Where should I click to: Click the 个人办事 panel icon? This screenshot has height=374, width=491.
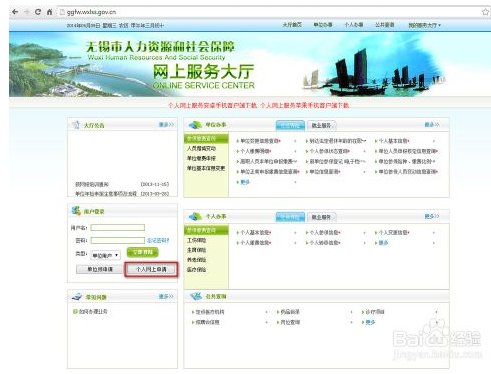(195, 217)
